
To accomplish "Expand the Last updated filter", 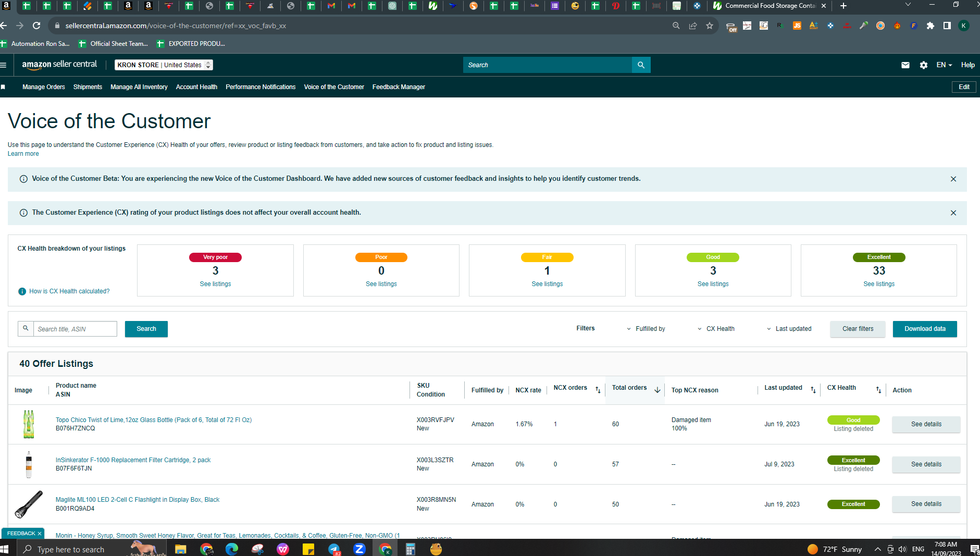I will pyautogui.click(x=789, y=329).
